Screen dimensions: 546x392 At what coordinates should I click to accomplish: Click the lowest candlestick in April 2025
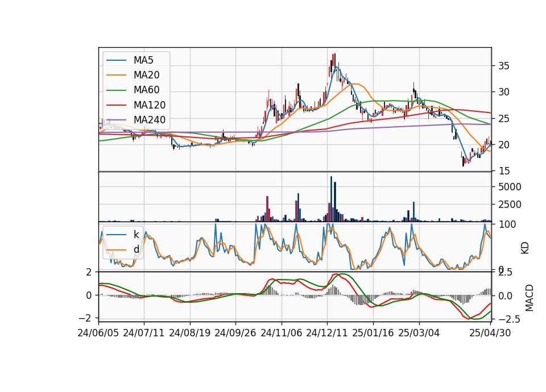(x=463, y=162)
